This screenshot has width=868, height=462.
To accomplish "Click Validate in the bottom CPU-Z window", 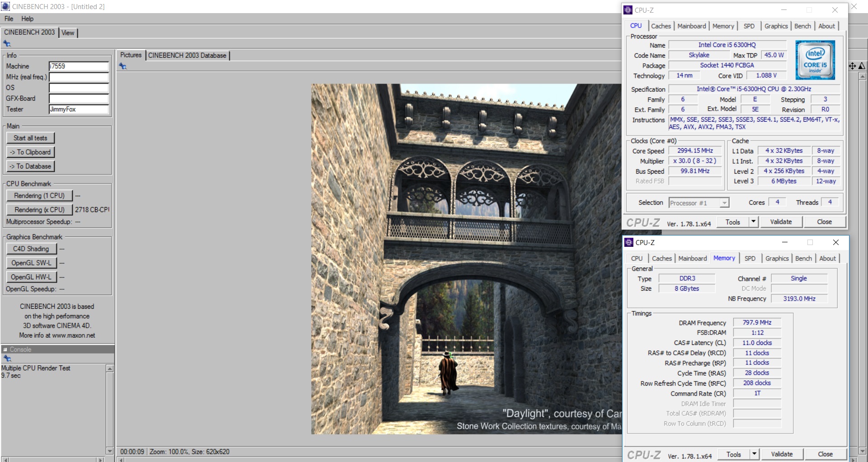I will click(782, 454).
